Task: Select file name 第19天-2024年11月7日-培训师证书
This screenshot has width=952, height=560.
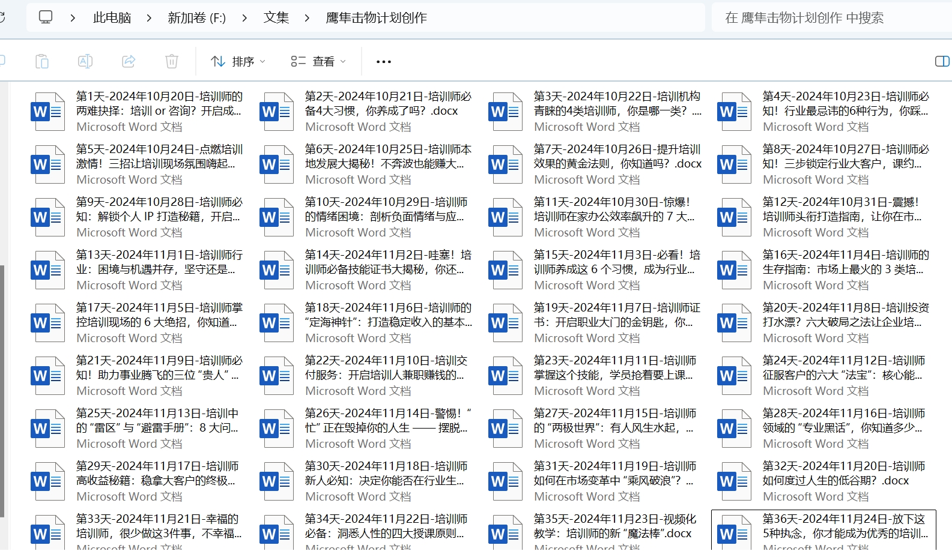Action: point(617,315)
